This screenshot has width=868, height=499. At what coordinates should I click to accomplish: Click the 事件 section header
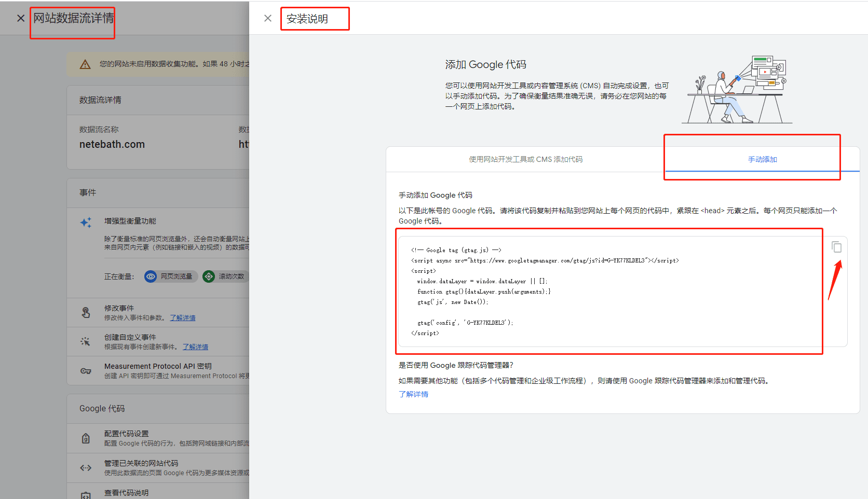88,192
